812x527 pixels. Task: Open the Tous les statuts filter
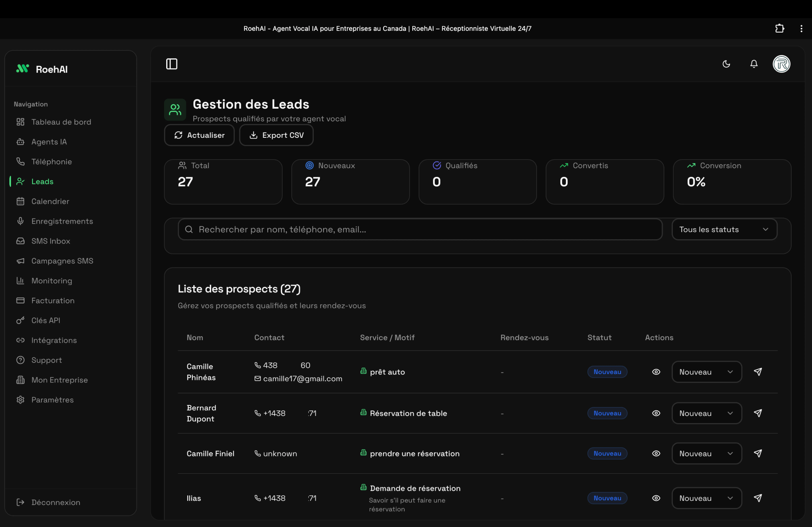pos(724,229)
